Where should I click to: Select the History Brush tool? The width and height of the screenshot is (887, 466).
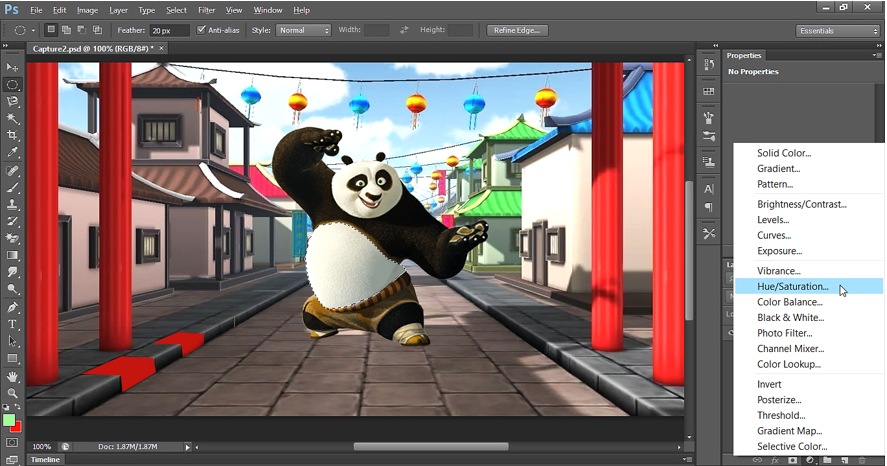click(x=12, y=221)
